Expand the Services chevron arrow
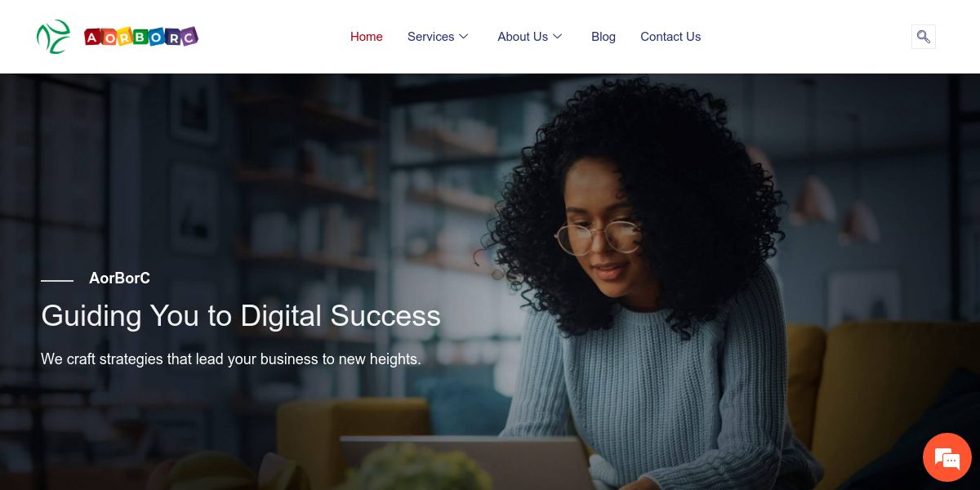Image resolution: width=980 pixels, height=490 pixels. tap(464, 37)
